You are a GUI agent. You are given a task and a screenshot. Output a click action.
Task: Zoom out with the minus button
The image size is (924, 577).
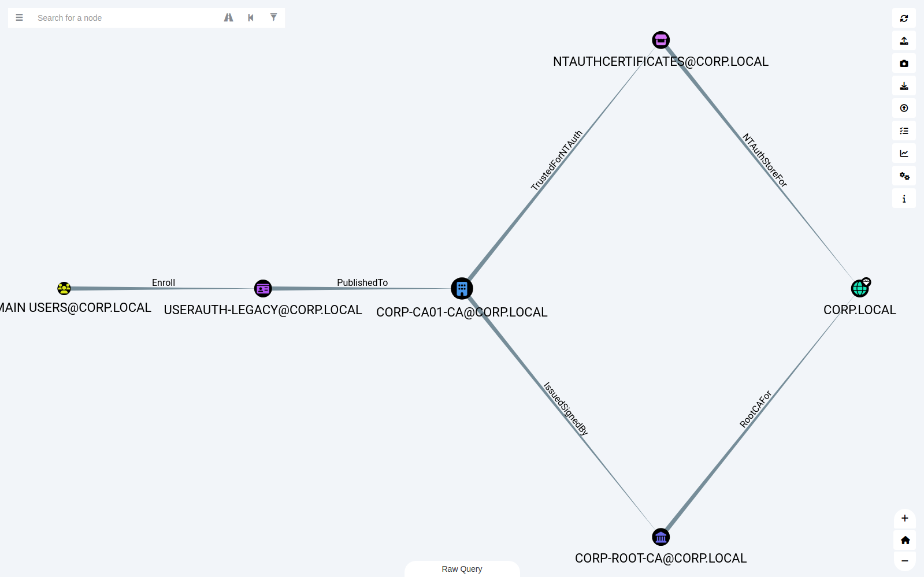[905, 561]
